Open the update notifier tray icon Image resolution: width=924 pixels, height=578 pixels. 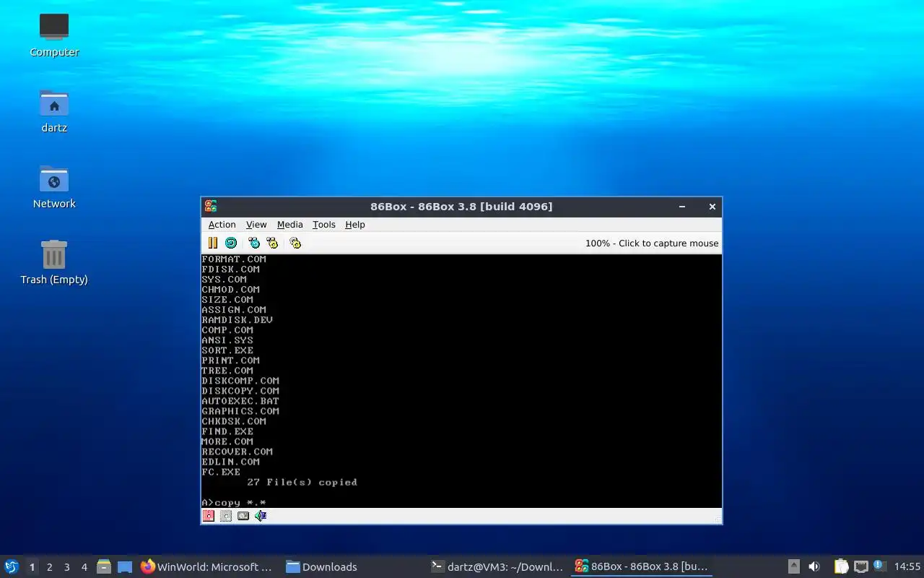pos(879,566)
